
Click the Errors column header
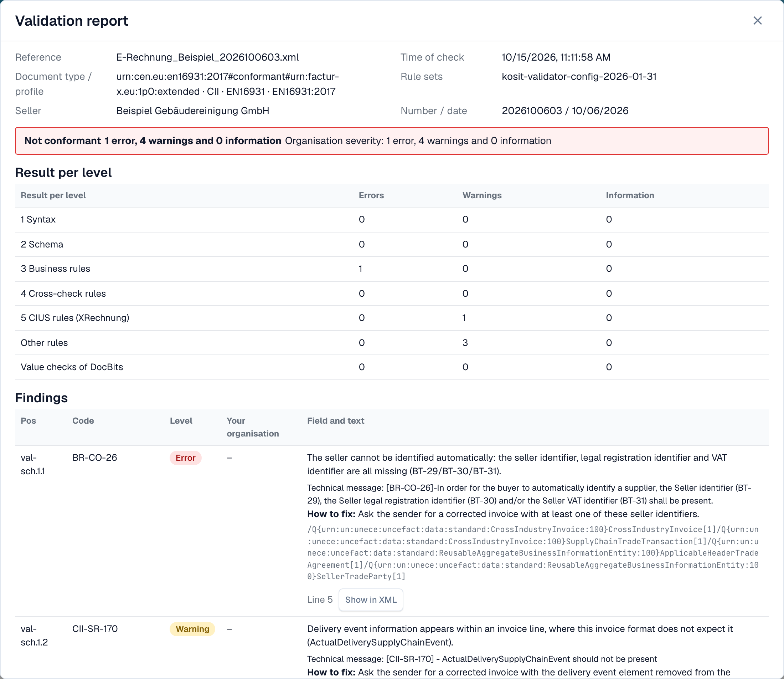(x=371, y=195)
